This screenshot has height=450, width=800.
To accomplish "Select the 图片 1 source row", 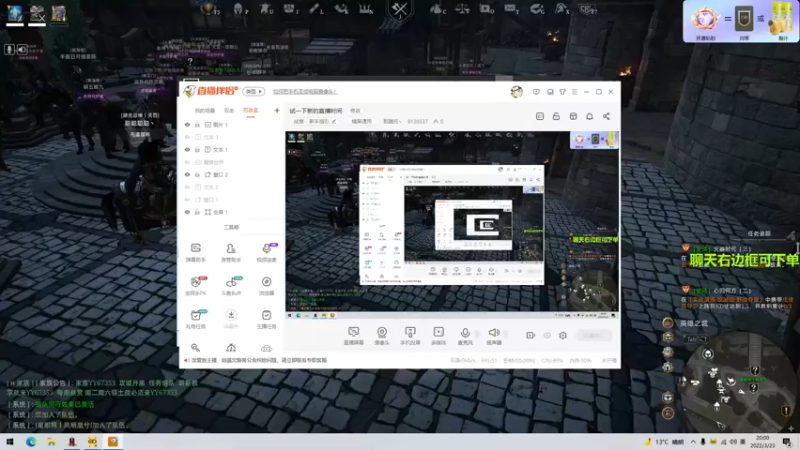I will 231,124.
